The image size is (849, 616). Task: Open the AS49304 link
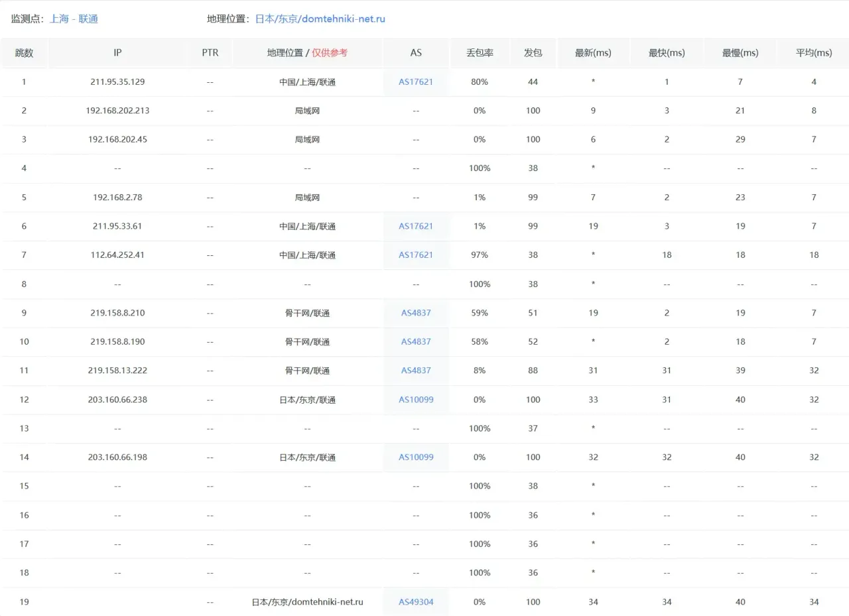[416, 602]
